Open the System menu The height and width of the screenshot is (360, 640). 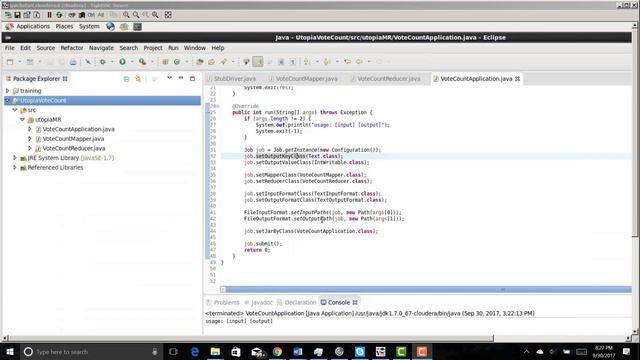[x=89, y=27]
